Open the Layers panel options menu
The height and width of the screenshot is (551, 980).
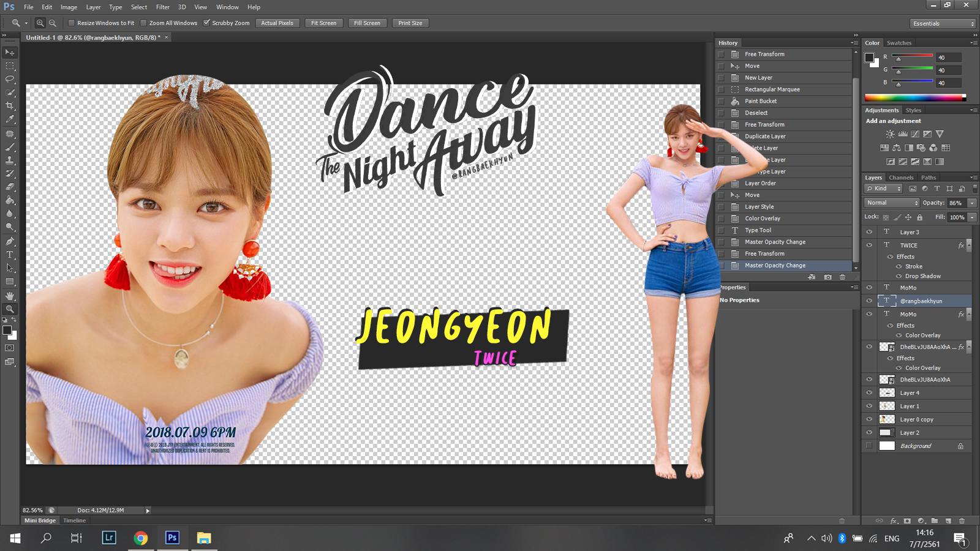click(x=973, y=178)
